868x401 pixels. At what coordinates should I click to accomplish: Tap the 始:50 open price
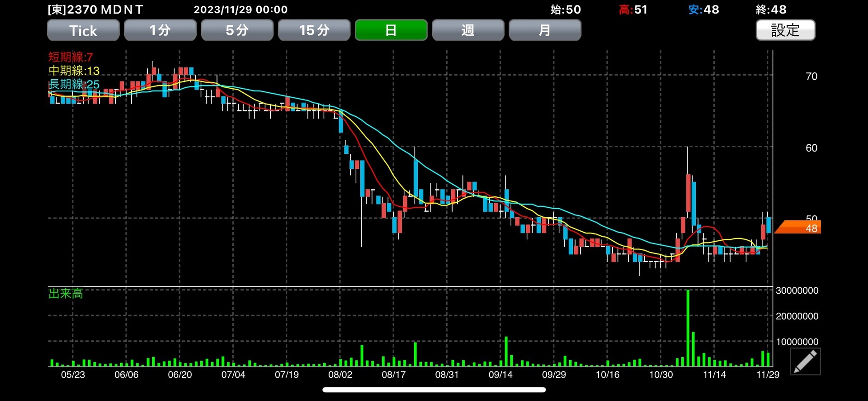566,10
